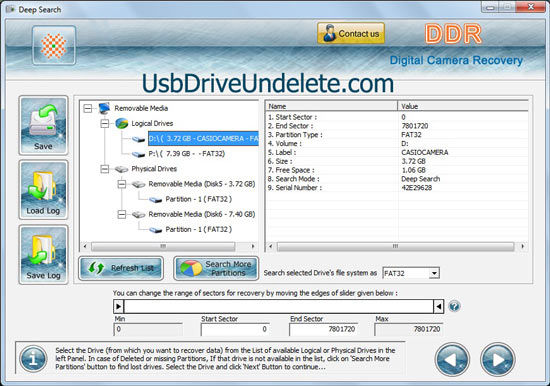Click the right handle of sector slider
Viewport: 550px width, 386px height.
(x=438, y=306)
